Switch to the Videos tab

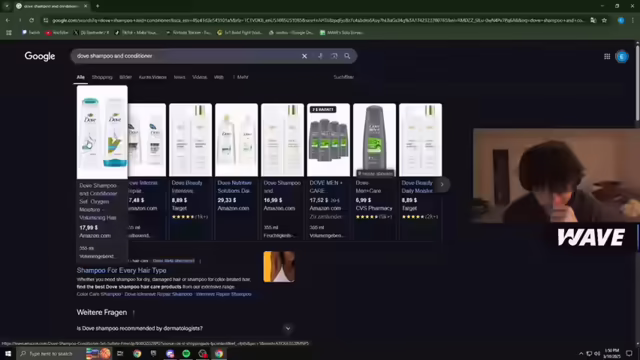200,77
